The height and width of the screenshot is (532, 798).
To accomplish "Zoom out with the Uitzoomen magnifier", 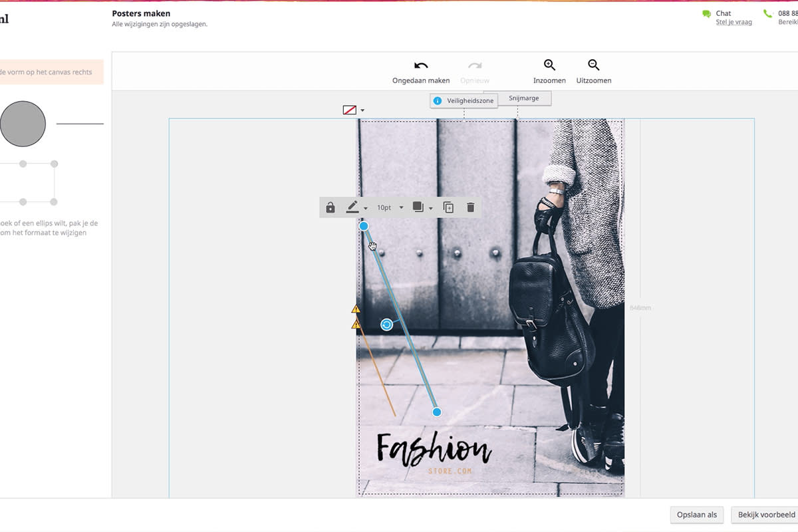I will [x=593, y=70].
